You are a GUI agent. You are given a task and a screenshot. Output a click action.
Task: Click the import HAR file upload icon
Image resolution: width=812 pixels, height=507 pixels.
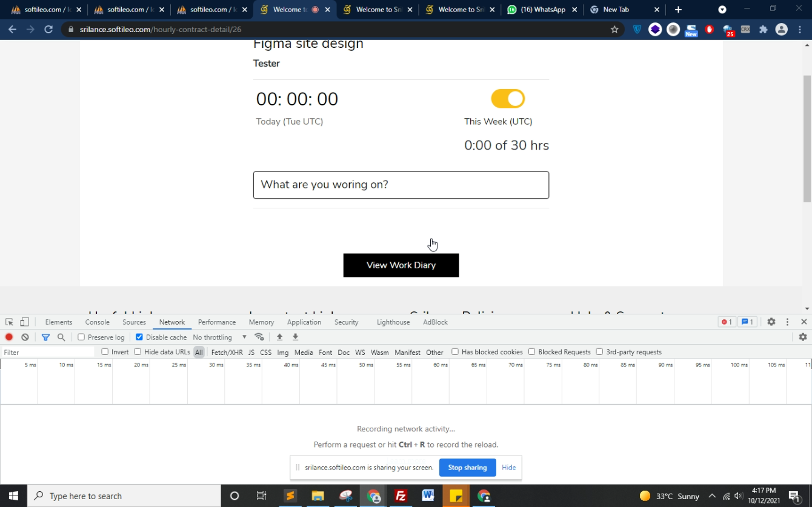[279, 337]
